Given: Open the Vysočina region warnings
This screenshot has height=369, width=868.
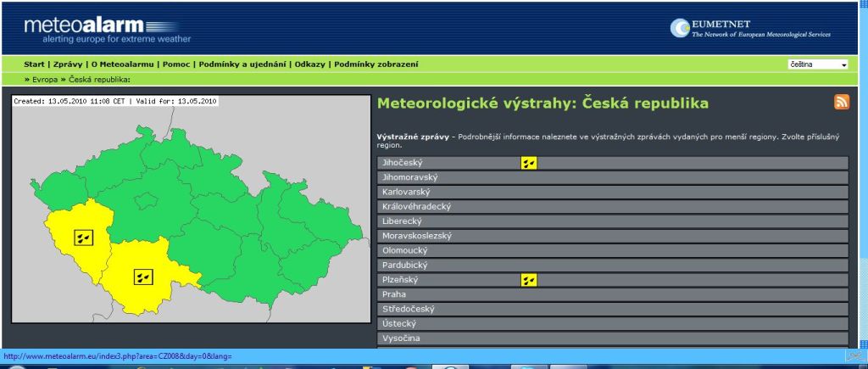Looking at the screenshot, I should 612,338.
